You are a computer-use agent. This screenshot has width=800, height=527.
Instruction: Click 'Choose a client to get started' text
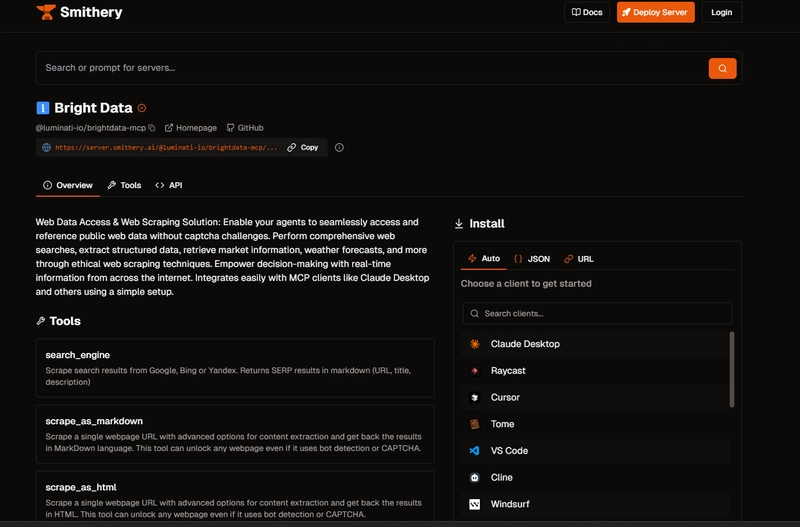click(526, 284)
